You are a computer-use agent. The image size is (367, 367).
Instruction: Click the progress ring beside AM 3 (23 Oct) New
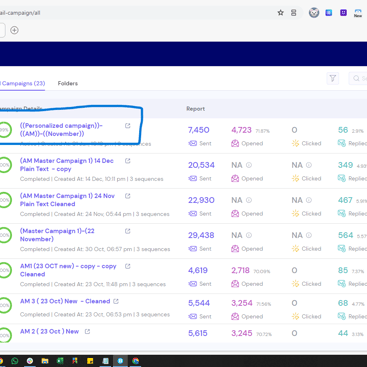tap(4, 305)
